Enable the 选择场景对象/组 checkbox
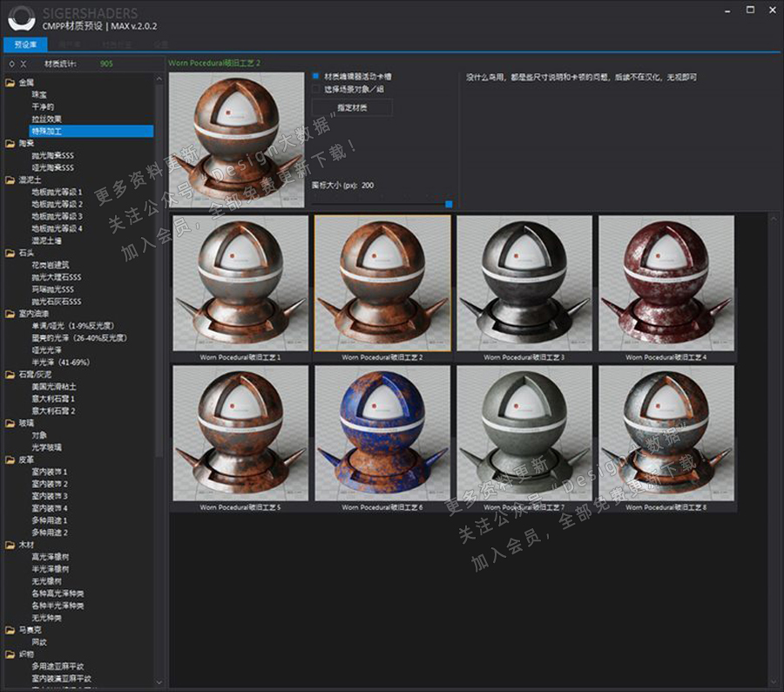 click(316, 89)
